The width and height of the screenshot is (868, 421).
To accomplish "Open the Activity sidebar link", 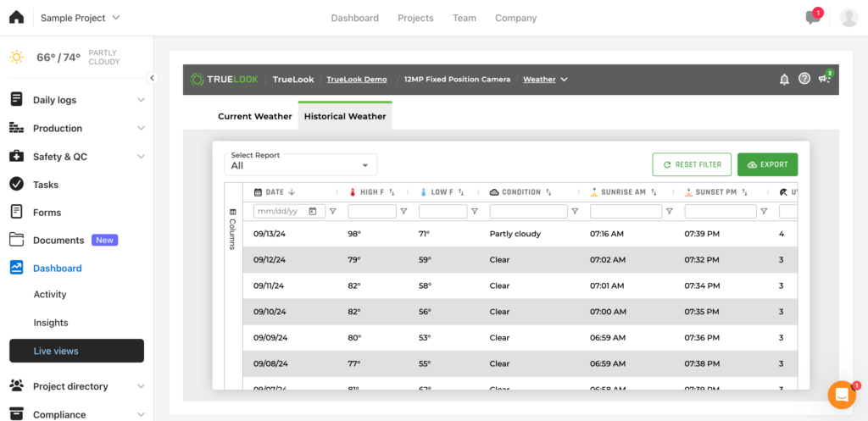I will coord(50,294).
